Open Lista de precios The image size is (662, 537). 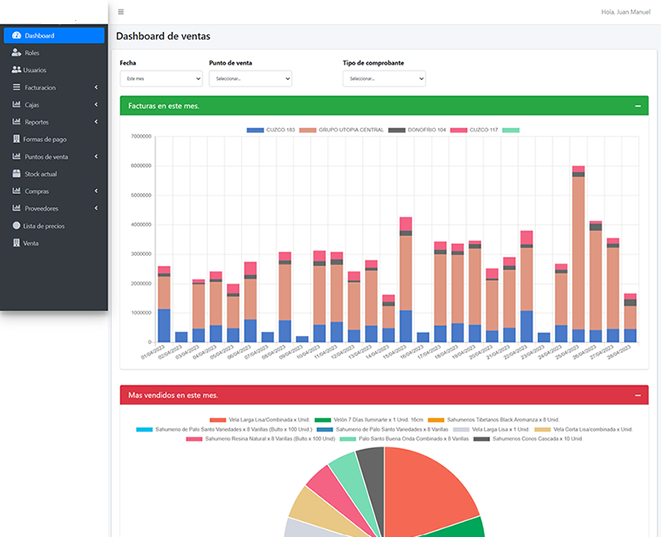[54, 226]
